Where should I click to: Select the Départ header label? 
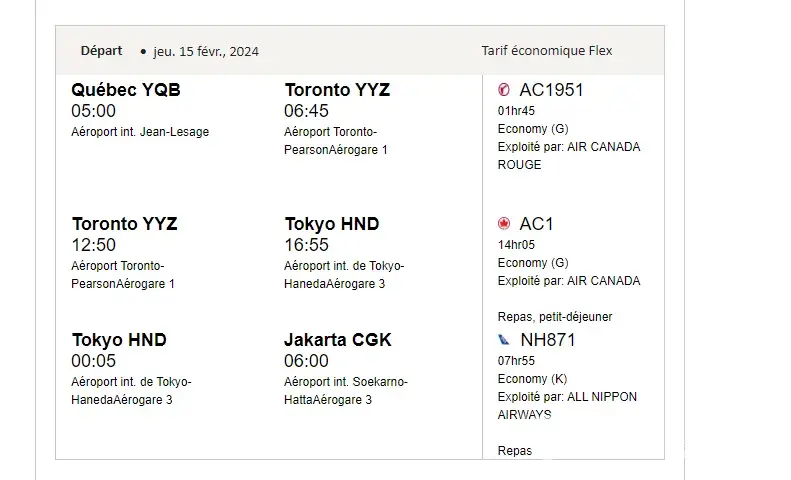102,50
